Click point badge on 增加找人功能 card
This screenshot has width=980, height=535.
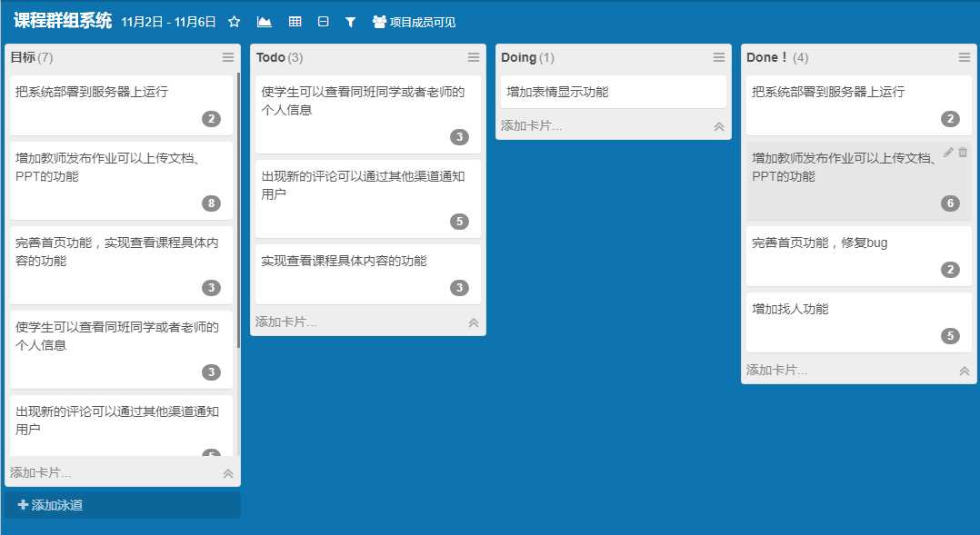coord(950,336)
